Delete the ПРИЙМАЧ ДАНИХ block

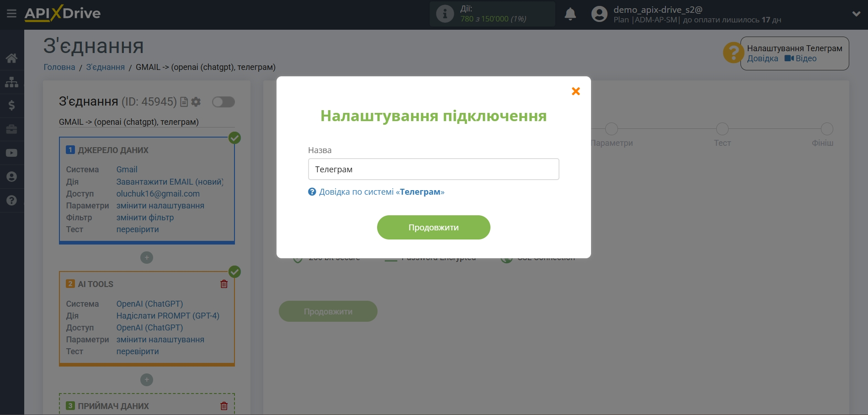coord(224,406)
